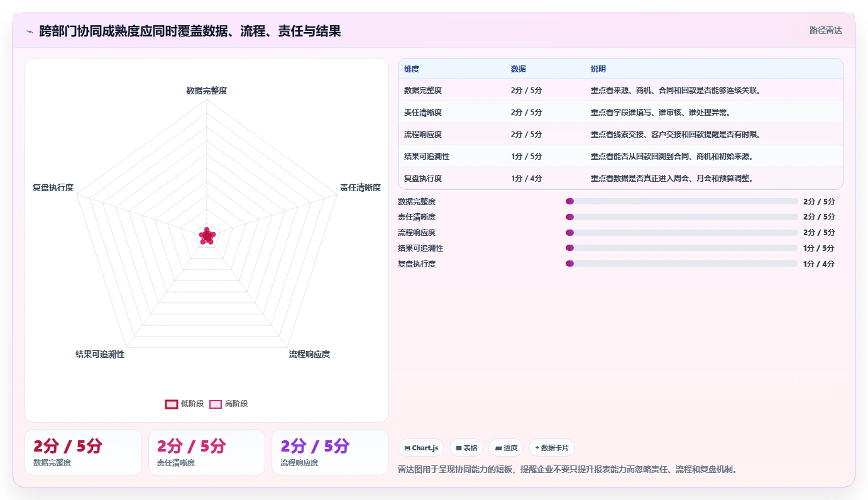
Task: Click the 表格 tag button
Action: tap(466, 448)
